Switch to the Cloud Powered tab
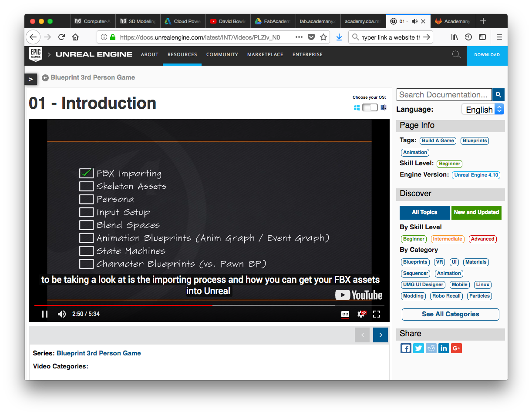This screenshot has width=532, height=415. 183,21
